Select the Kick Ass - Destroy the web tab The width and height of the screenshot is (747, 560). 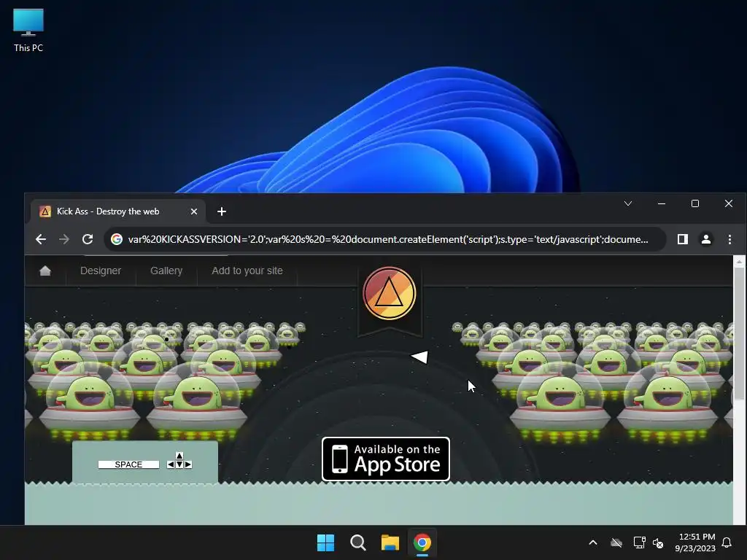click(x=118, y=211)
